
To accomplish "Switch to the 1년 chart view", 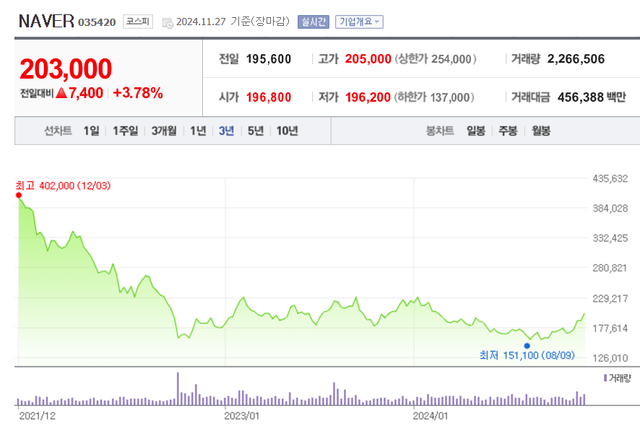I will pos(198,131).
